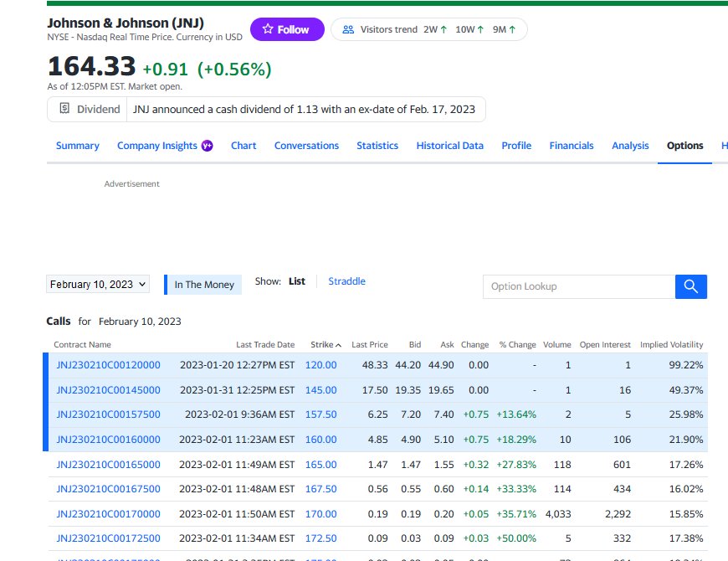Click the Implied Volatility column header
The width and height of the screenshot is (728, 561).
pyautogui.click(x=671, y=345)
